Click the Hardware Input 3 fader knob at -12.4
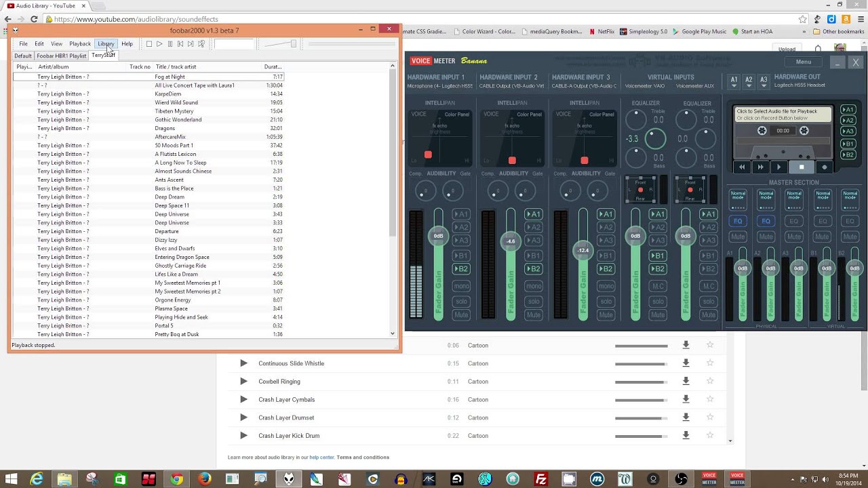The height and width of the screenshot is (488, 868). click(583, 250)
